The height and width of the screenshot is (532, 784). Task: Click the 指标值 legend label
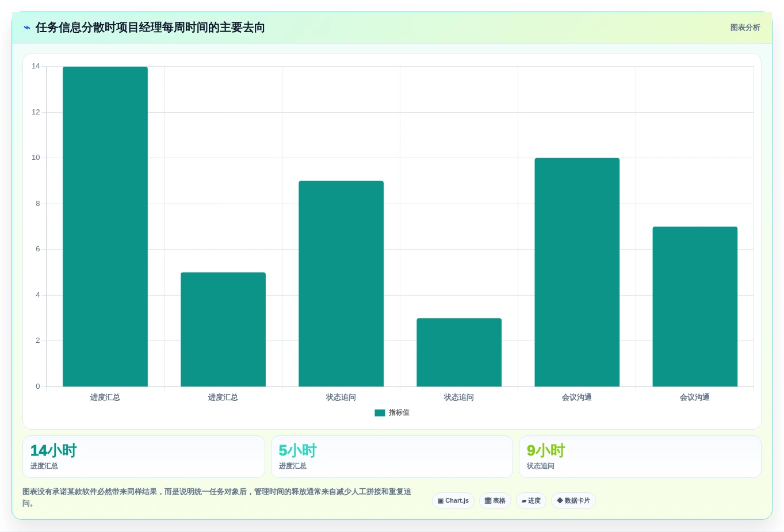(399, 413)
